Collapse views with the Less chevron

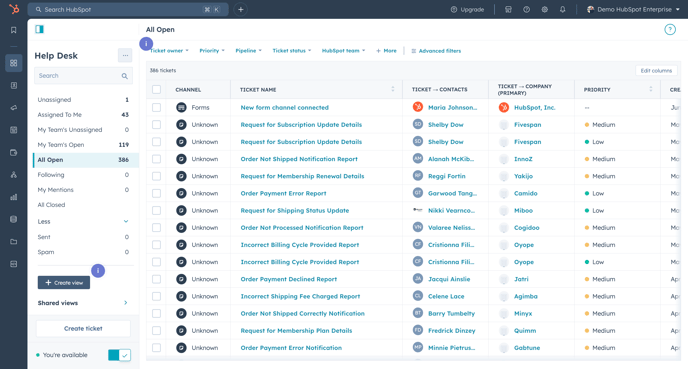click(125, 221)
